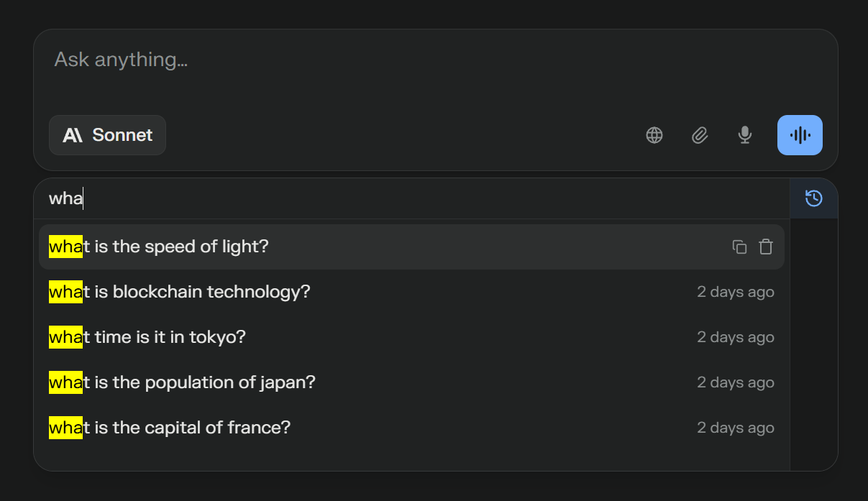This screenshot has width=868, height=501.
Task: Click "2 days ago" beside japan entry
Action: [x=735, y=383]
